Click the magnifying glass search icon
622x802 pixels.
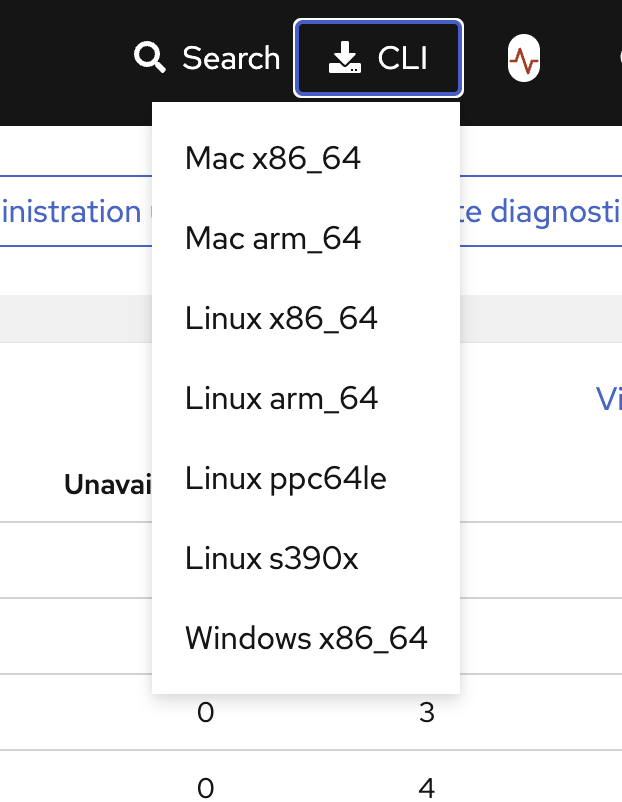click(x=150, y=58)
